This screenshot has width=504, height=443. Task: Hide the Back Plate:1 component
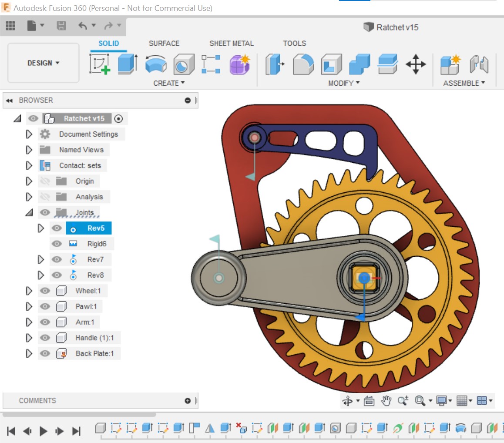pyautogui.click(x=45, y=354)
